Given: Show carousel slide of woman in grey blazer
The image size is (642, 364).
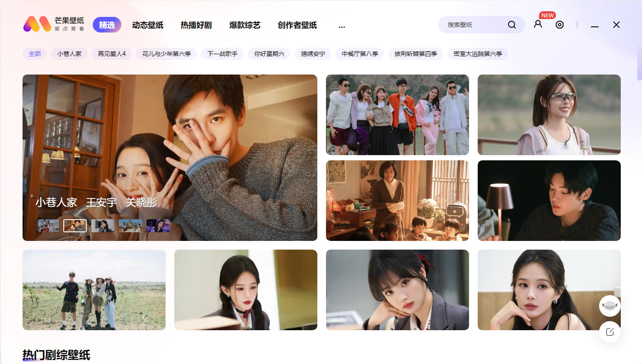Looking at the screenshot, I should click(x=103, y=226).
